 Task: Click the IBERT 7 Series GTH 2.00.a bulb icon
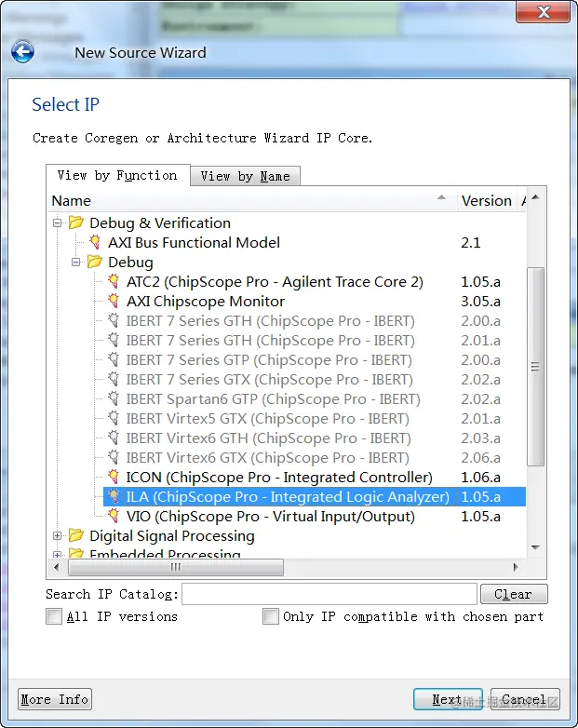point(114,320)
